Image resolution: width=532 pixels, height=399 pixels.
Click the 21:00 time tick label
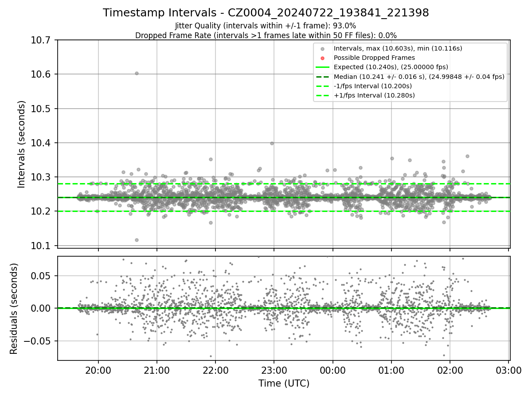[x=157, y=370]
